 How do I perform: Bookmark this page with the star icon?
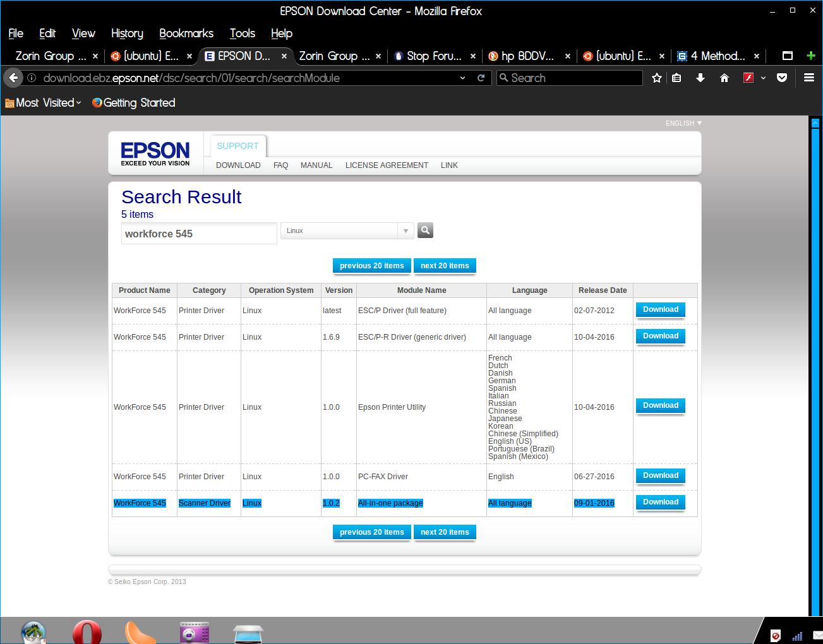click(x=657, y=78)
